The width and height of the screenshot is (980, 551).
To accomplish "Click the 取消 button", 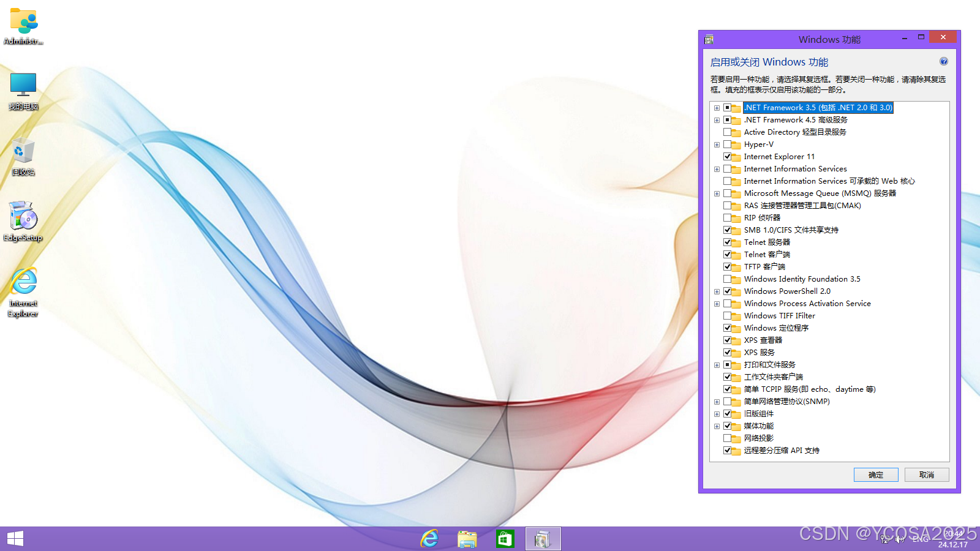I will click(927, 475).
